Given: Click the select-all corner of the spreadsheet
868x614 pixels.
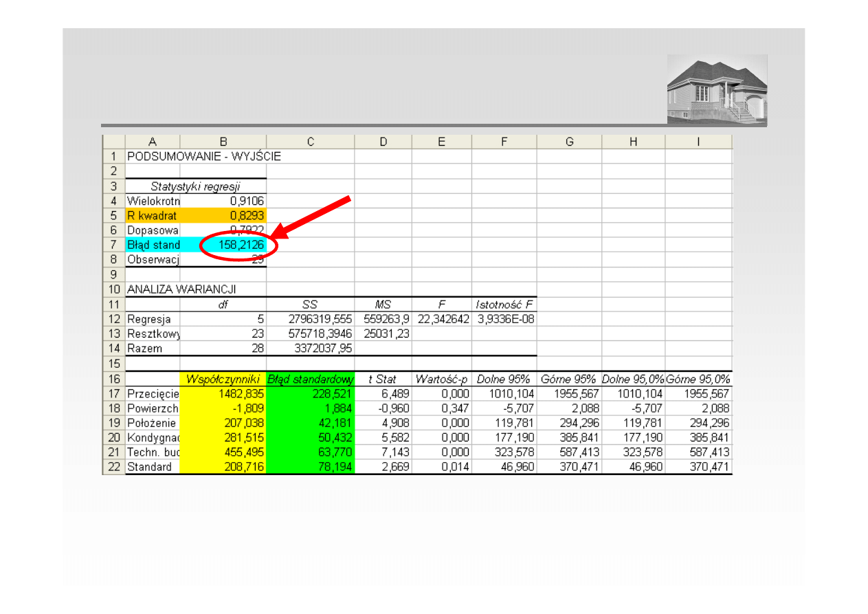Looking at the screenshot, I should click(113, 142).
